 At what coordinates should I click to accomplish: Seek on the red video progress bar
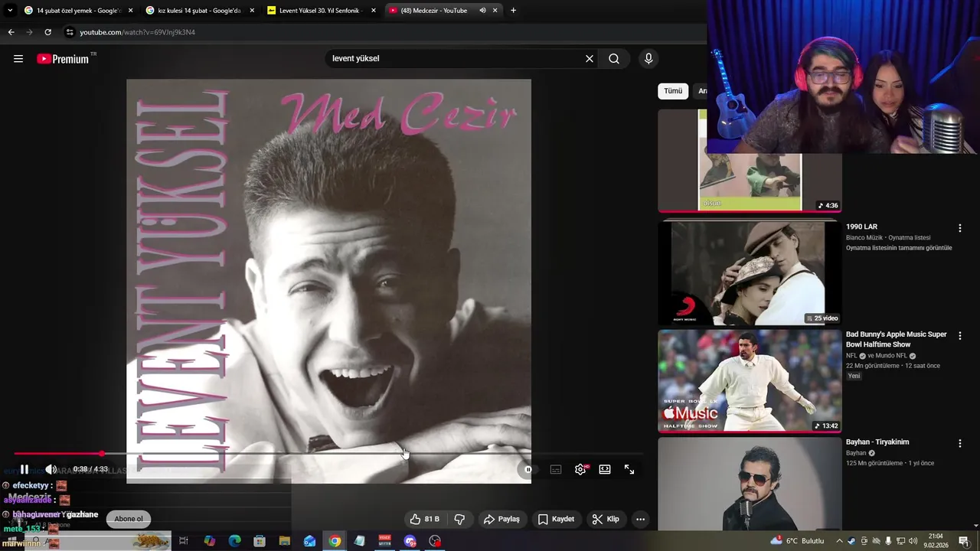coord(328,454)
